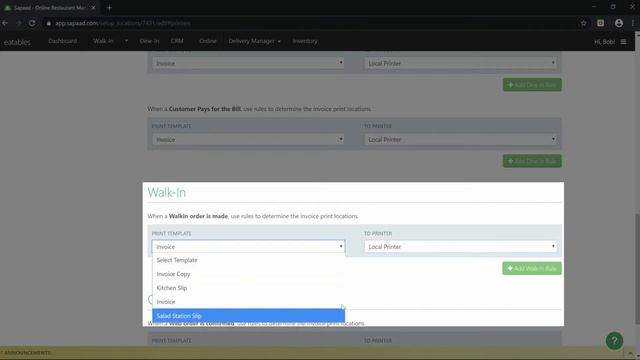
Task: Choose Select Template placeholder option
Action: pyautogui.click(x=248, y=260)
